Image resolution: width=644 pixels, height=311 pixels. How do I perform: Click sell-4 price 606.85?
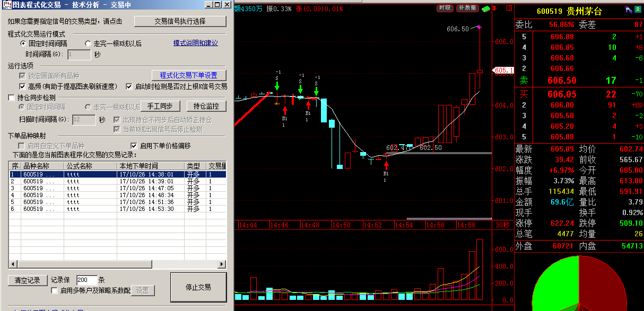coord(562,47)
